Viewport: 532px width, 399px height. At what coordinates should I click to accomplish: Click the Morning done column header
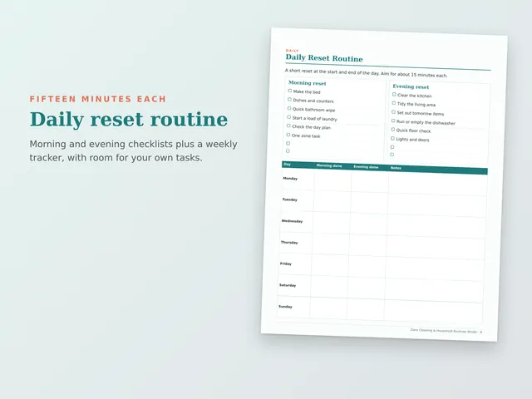click(x=329, y=165)
